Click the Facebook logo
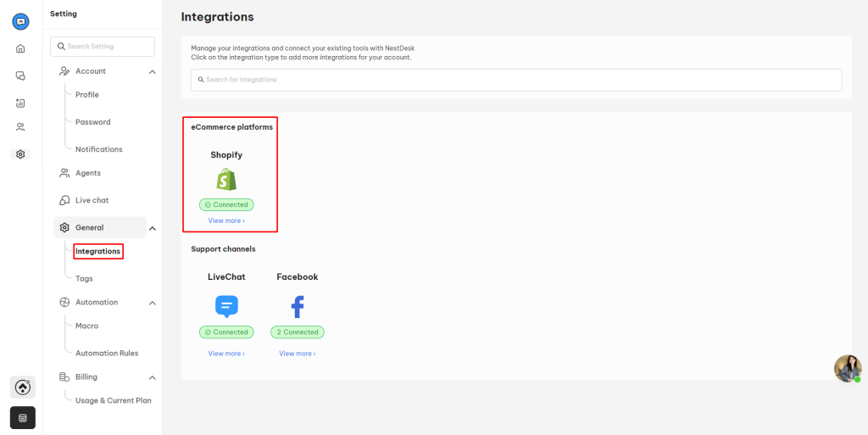 [298, 307]
